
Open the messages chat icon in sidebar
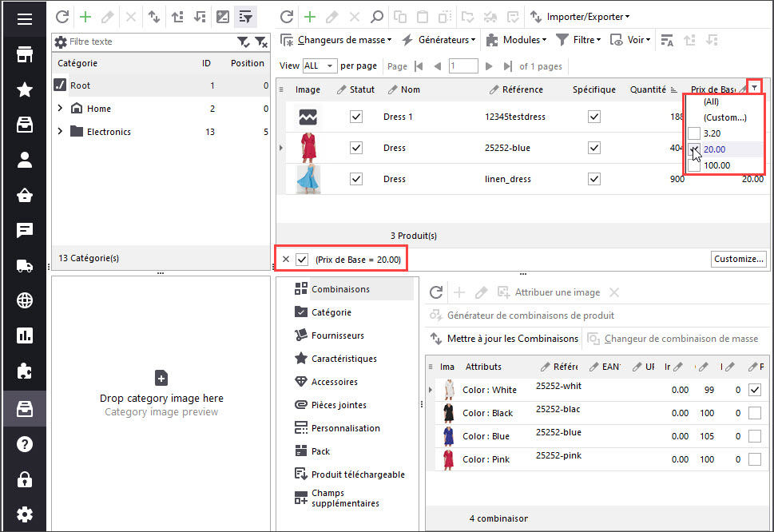click(x=24, y=231)
